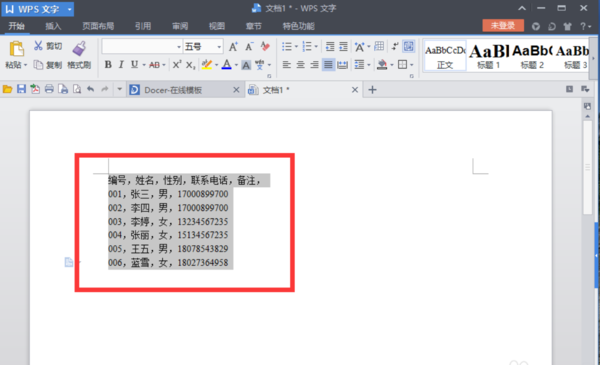Open quick access toolbar customize arrow
Image resolution: width=600 pixels, height=365 pixels.
[x=119, y=90]
